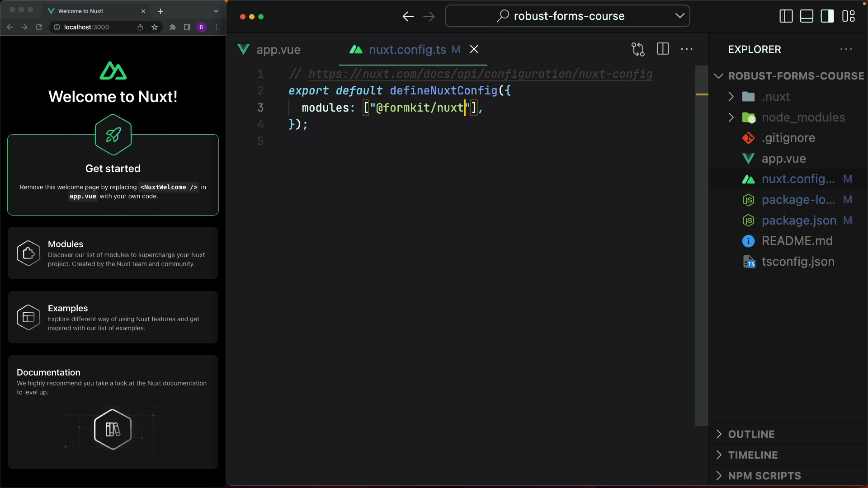Open browser extensions puzzle icon
The height and width of the screenshot is (488, 868).
(x=172, y=27)
